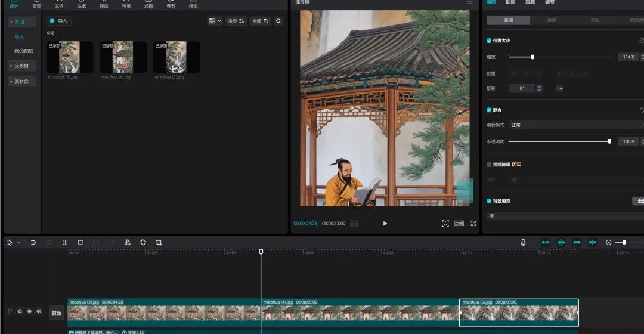Uncheck the 背景填充 background fill checkbox
644x334 pixels.
489,202
